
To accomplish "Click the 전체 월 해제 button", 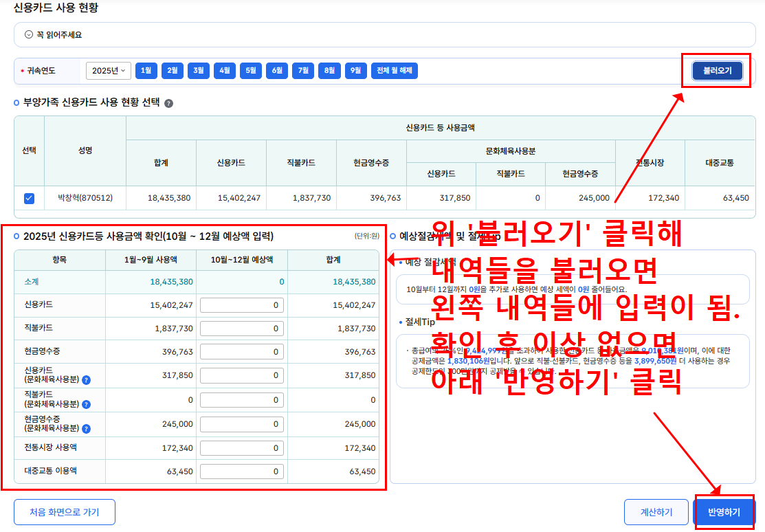I will click(394, 70).
